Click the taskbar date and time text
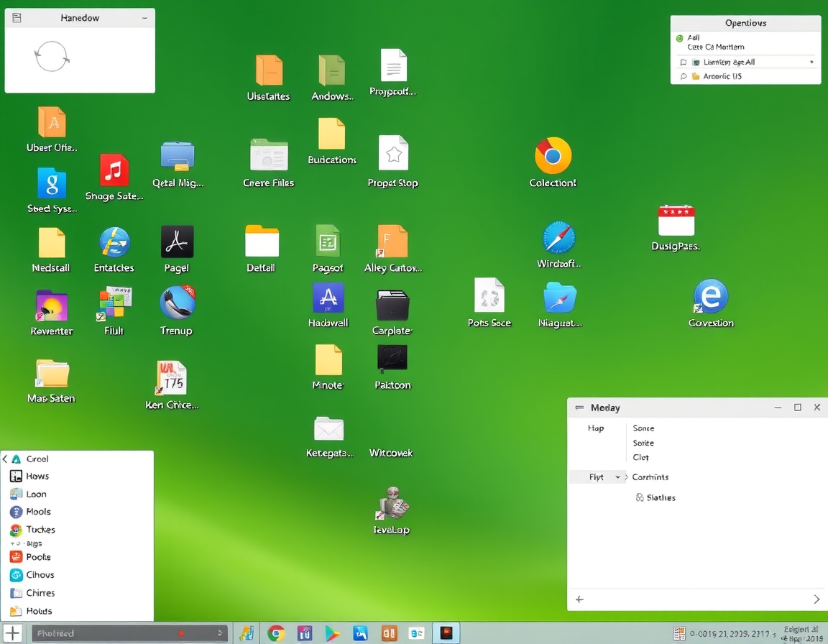Image resolution: width=828 pixels, height=644 pixels. [x=733, y=633]
